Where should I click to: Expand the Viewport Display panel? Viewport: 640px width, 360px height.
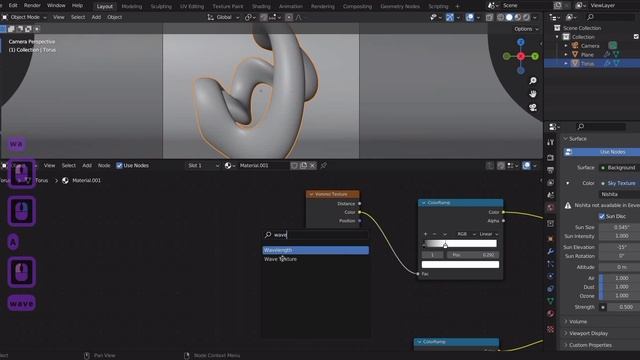588,333
